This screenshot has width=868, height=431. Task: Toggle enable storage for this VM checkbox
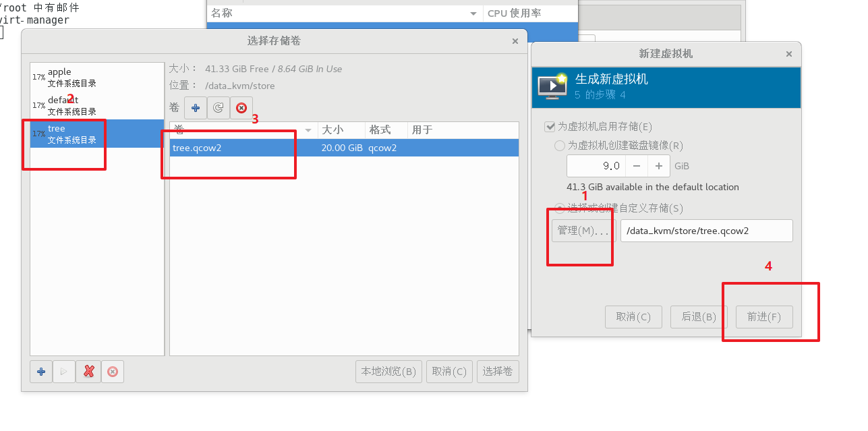coord(550,126)
